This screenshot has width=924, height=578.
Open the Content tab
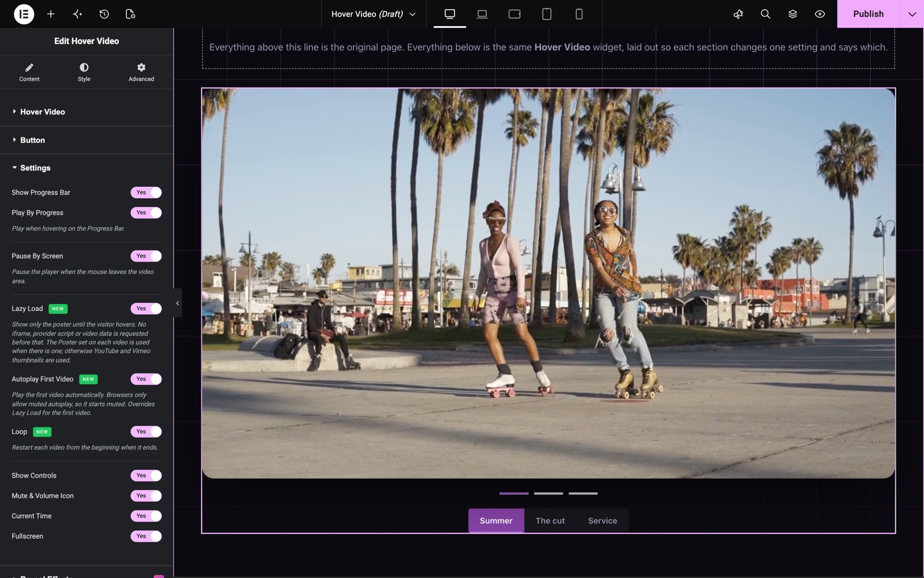(29, 72)
